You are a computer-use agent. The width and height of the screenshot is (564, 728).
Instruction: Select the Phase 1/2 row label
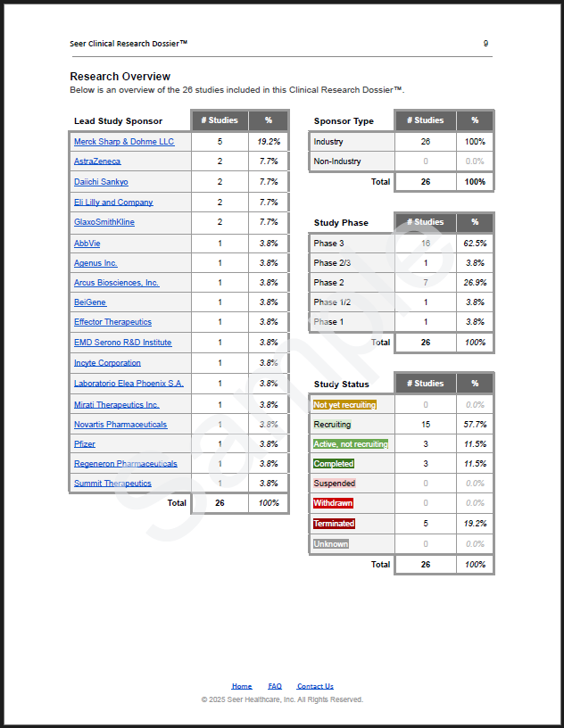point(332,302)
